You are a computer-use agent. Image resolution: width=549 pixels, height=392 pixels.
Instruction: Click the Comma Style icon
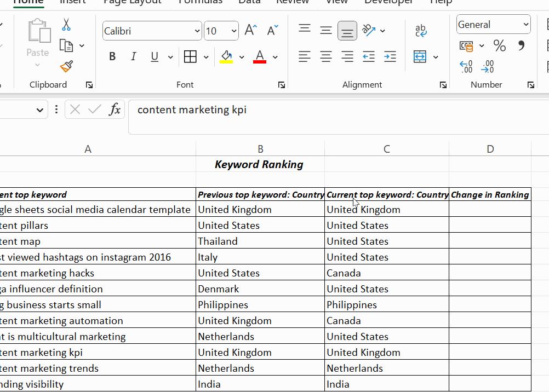pyautogui.click(x=521, y=46)
